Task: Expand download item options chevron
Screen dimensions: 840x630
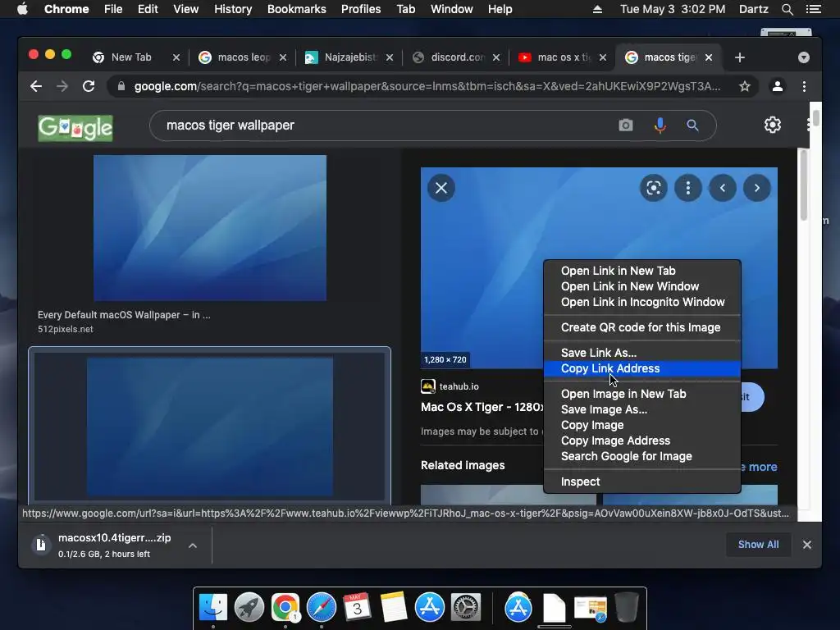Action: (x=193, y=546)
